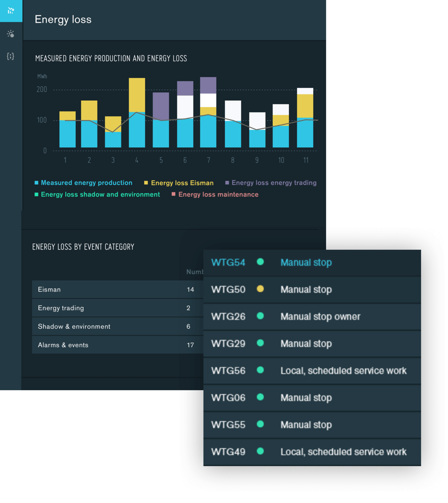Viewport: 448px width, 503px height.
Task: Click the red Energy loss maintenance legend swatch
Action: 174,194
